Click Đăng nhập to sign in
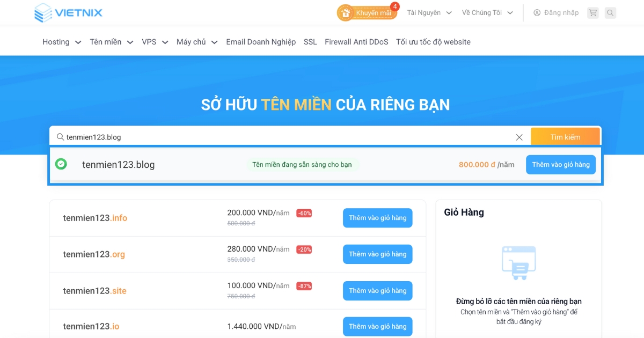The height and width of the screenshot is (338, 644). 560,12
